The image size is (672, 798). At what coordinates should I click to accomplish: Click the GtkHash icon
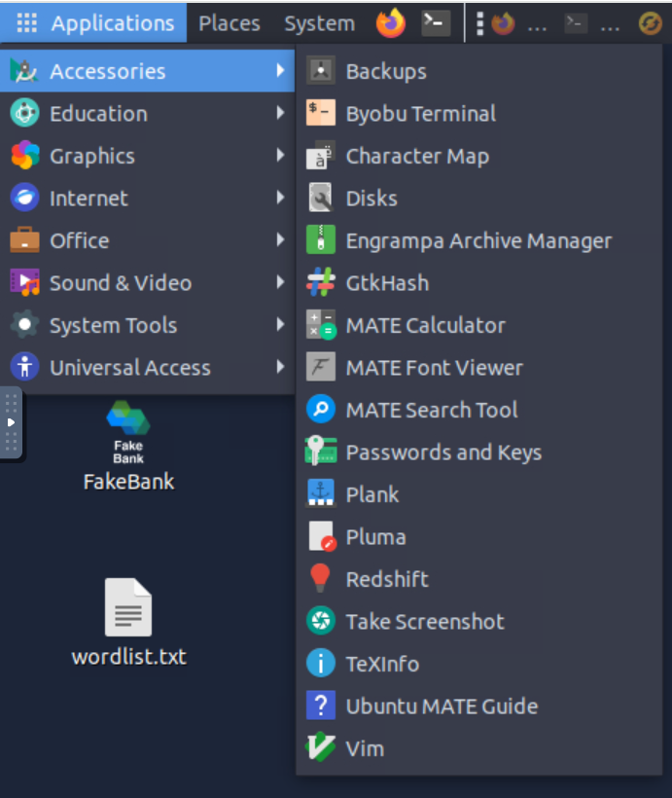[321, 283]
